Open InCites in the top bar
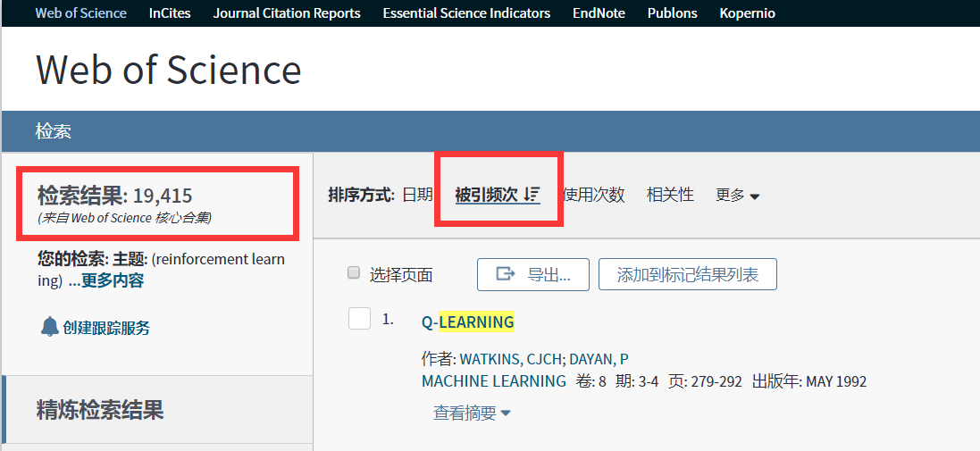980x451 pixels. [x=170, y=13]
